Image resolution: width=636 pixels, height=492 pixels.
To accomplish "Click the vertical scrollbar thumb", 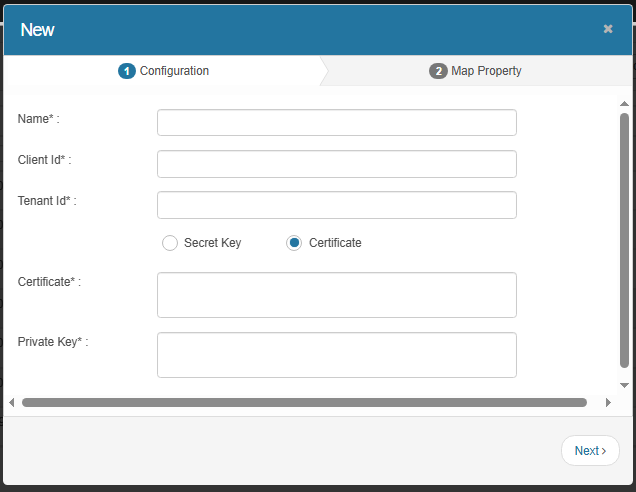I will [624, 240].
